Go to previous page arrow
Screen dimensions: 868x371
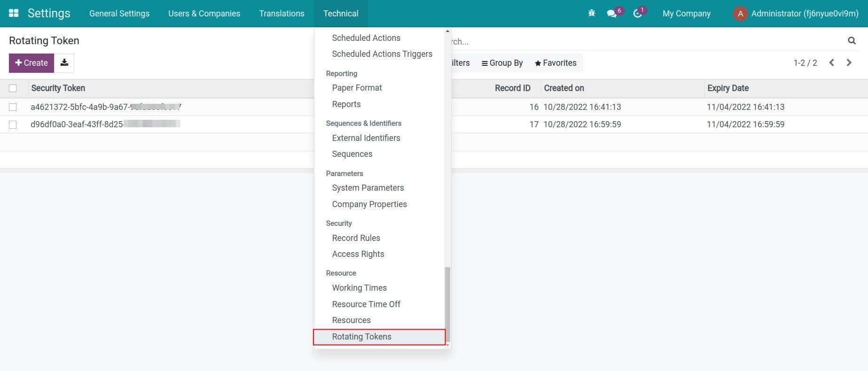point(831,63)
